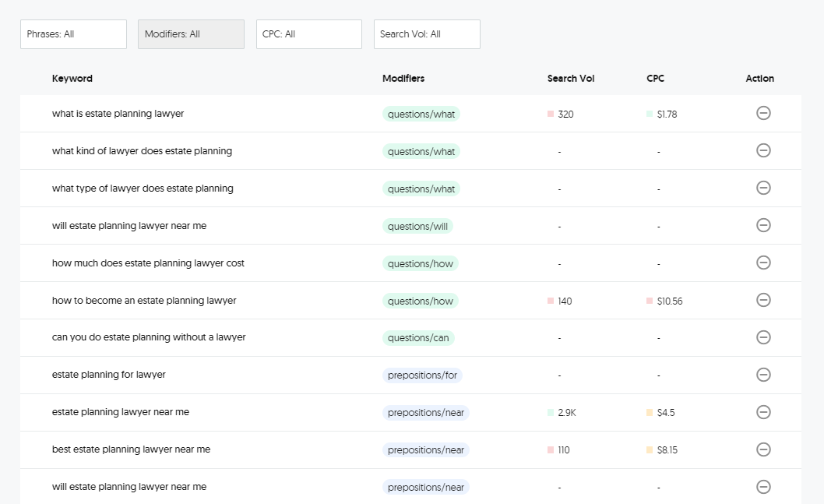Remove 'what kind of lawyer does estate planning'

(763, 150)
